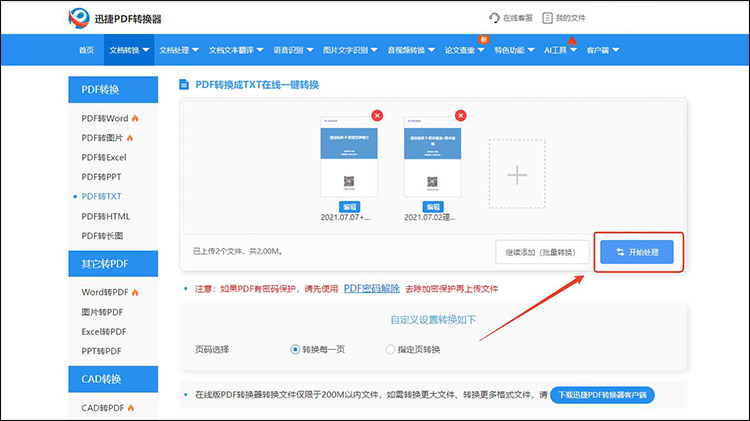Click the flame icon beside CAD转PDF
The width and height of the screenshot is (750, 421).
131,408
